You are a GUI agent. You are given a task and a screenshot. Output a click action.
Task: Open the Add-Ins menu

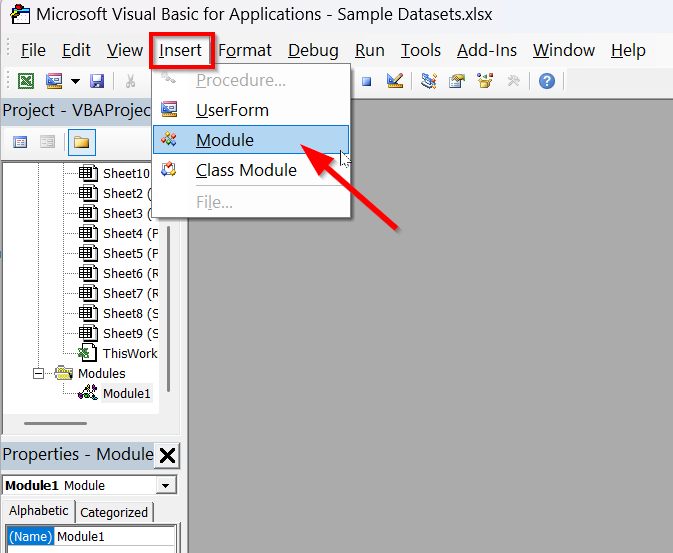487,50
